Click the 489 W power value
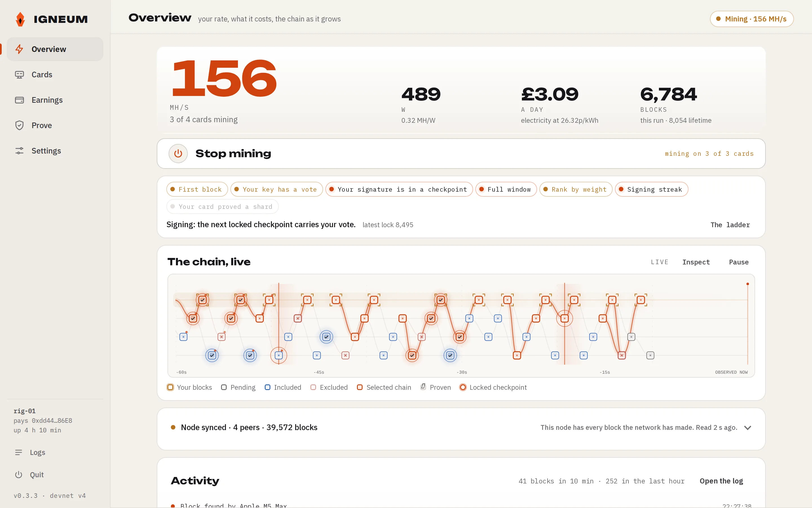 pyautogui.click(x=421, y=95)
